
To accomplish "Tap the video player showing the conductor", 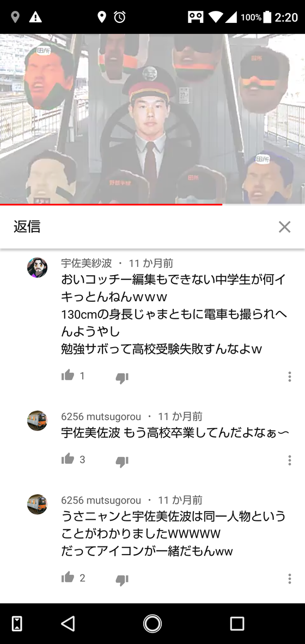I will [152, 118].
